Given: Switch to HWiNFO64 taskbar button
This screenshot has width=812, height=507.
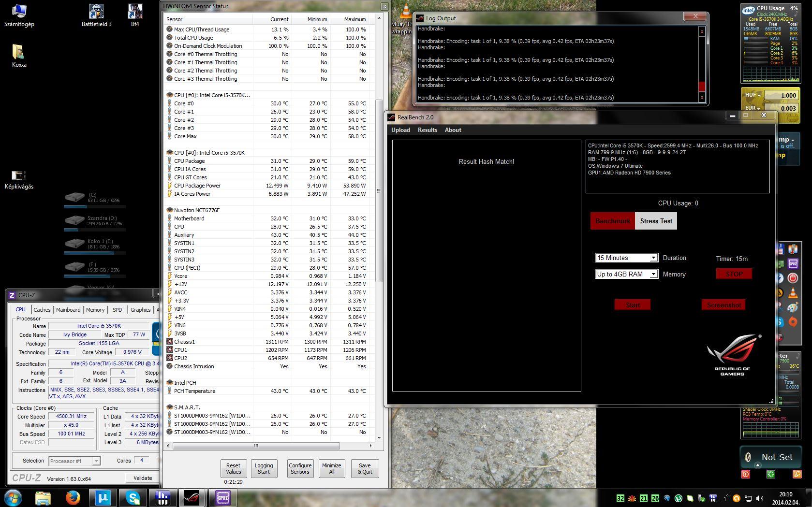Looking at the screenshot, I should (x=162, y=498).
